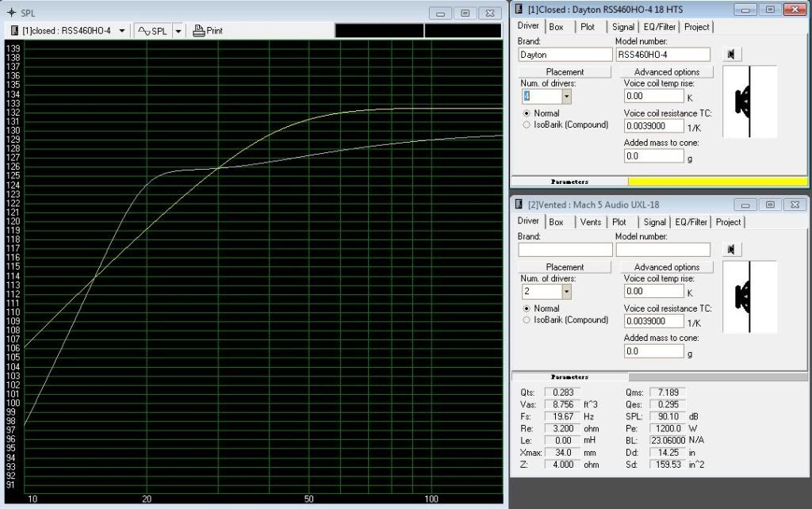The image size is (812, 509).
Task: Switch to Driver tab in Dayton window
Action: [x=528, y=26]
